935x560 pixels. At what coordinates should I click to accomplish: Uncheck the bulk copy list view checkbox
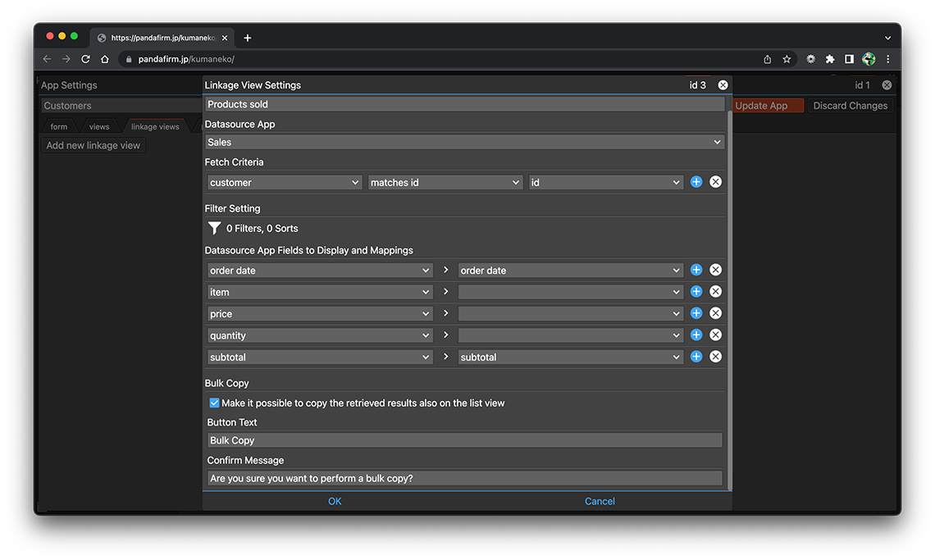pos(214,403)
